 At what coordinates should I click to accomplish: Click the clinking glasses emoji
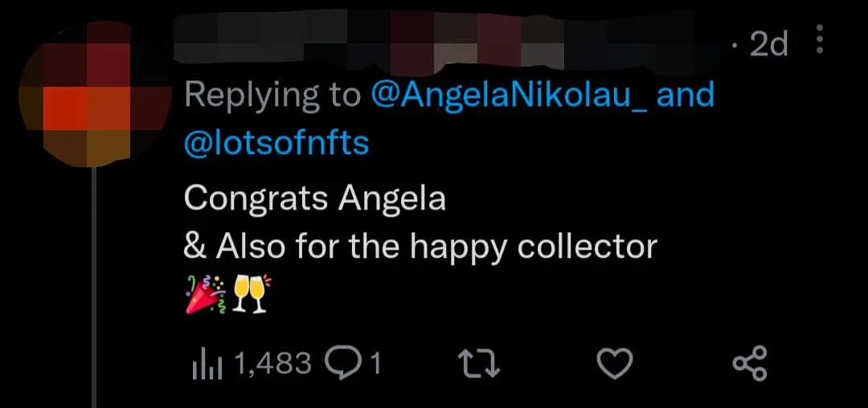pos(248,296)
